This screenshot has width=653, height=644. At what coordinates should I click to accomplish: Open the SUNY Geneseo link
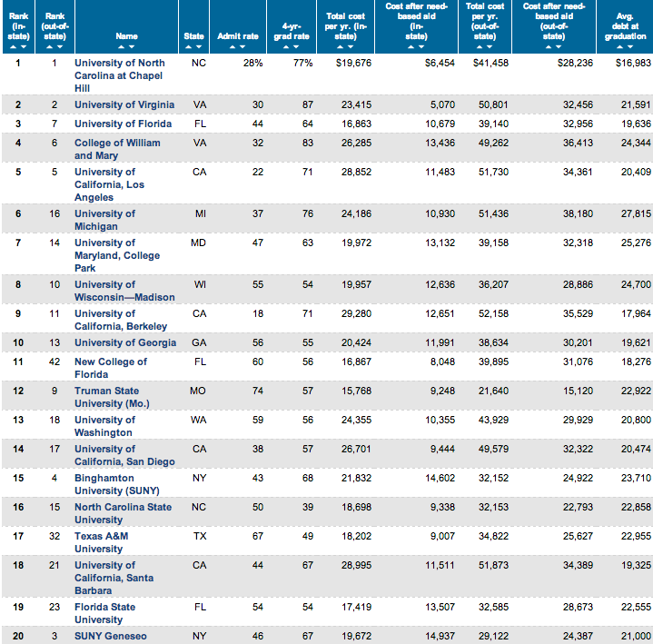pyautogui.click(x=111, y=636)
